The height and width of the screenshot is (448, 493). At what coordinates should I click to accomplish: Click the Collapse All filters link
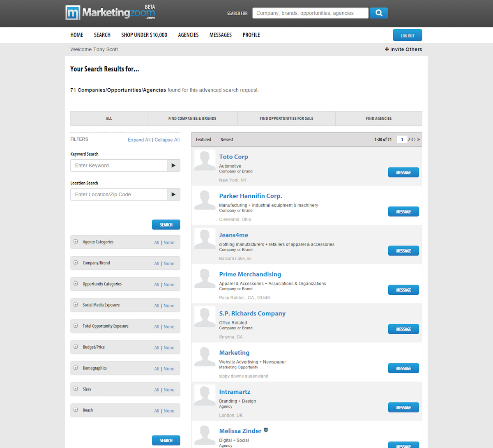click(167, 140)
